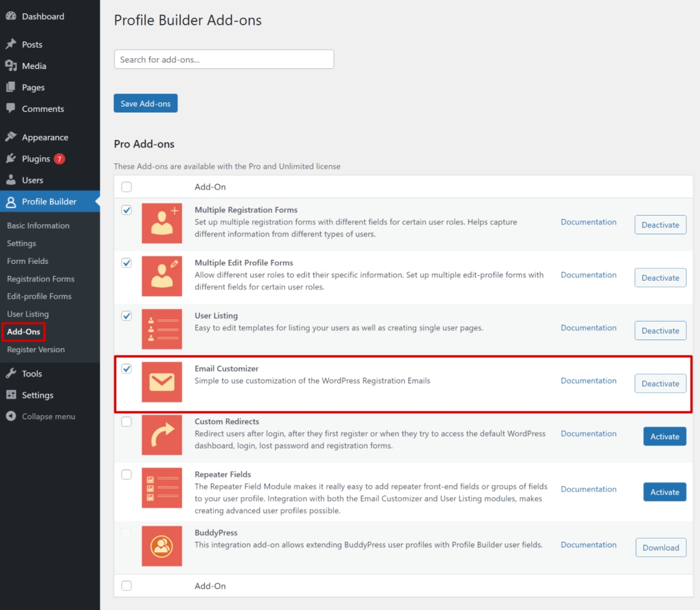Click the Multiple Edit Profile Forms icon
This screenshot has height=610, width=700.
(162, 276)
